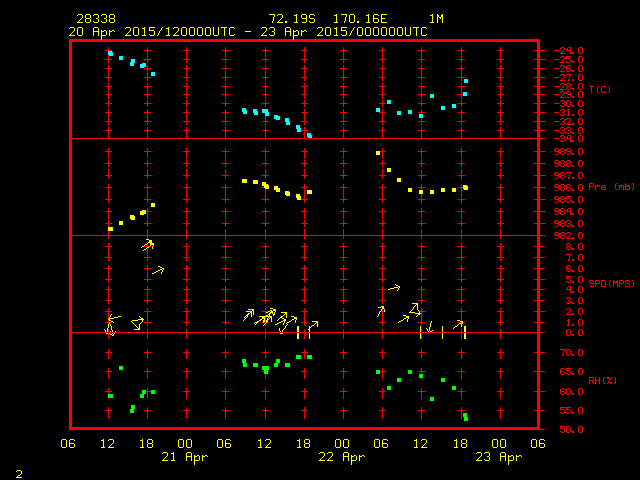Click the Pre (mb) pressure axis label
This screenshot has height=480, width=640.
coord(611,187)
